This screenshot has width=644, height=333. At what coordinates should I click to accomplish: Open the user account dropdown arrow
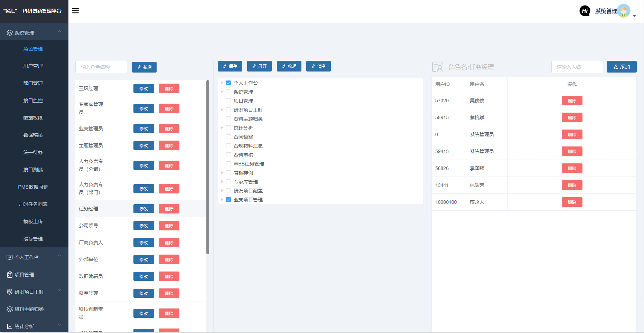click(634, 16)
